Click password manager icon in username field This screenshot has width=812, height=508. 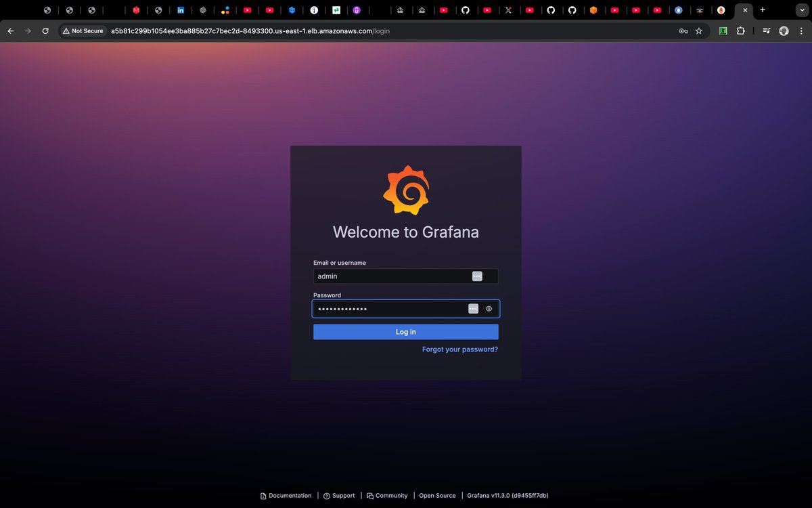point(477,276)
